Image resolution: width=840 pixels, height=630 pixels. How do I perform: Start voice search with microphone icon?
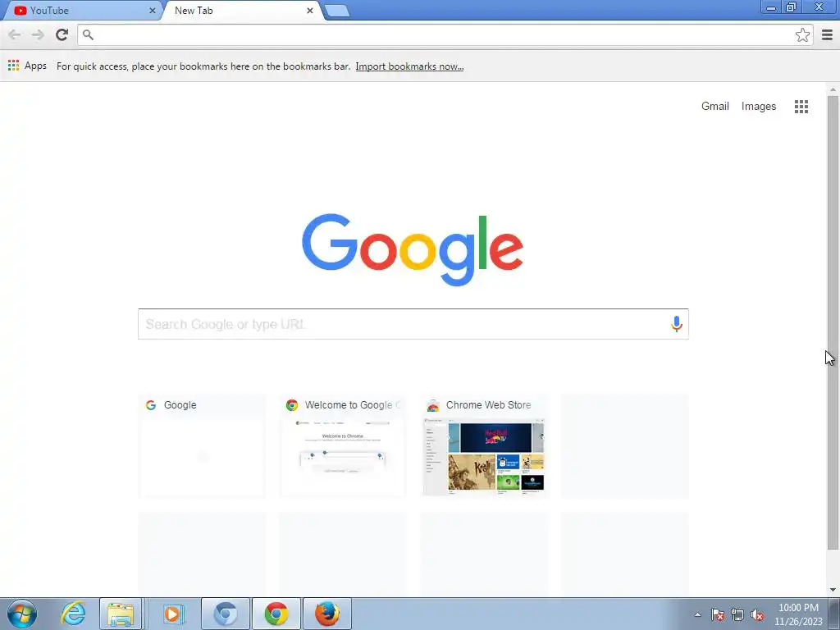tap(676, 323)
